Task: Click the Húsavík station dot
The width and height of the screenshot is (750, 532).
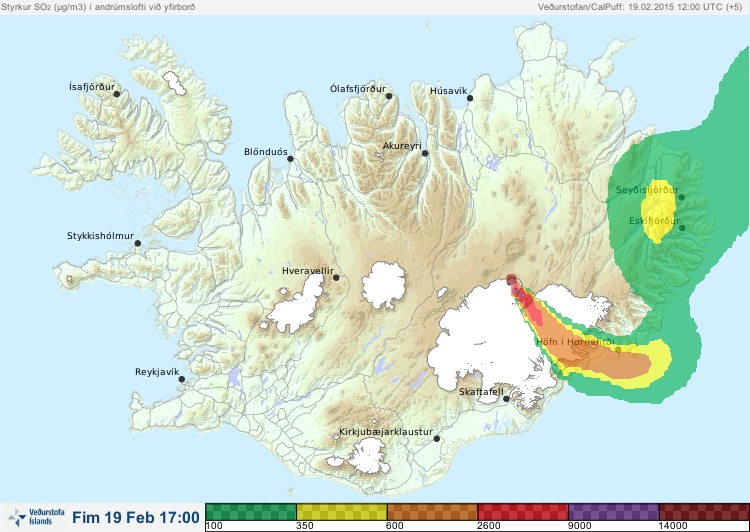Action: click(470, 98)
